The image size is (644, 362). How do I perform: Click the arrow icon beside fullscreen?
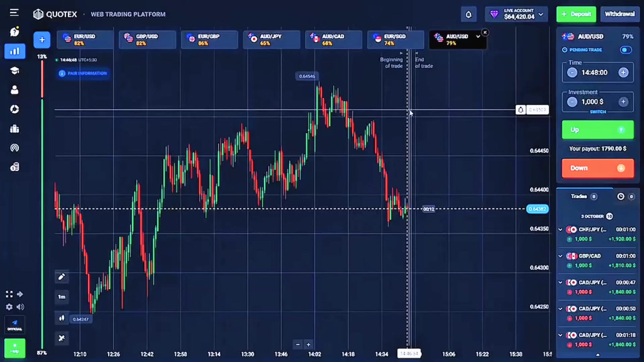point(20,294)
